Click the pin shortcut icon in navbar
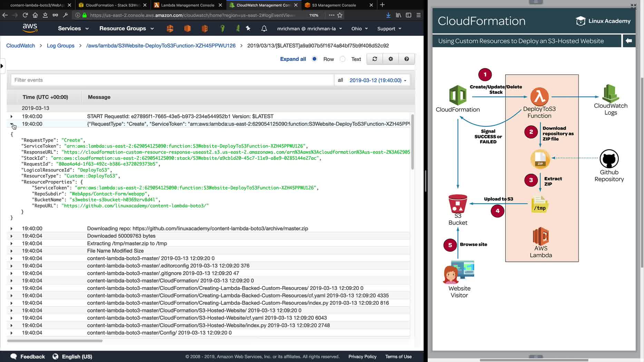 [x=248, y=28]
